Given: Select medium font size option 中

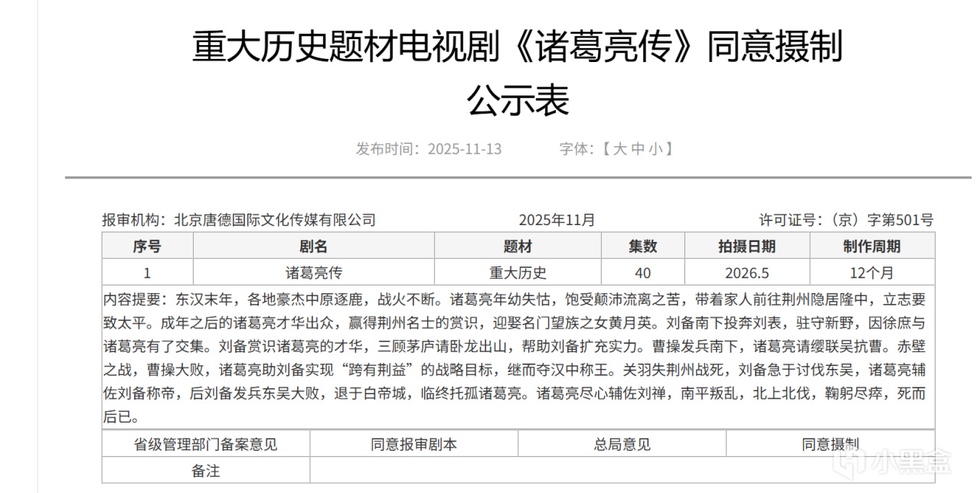Looking at the screenshot, I should (x=639, y=149).
